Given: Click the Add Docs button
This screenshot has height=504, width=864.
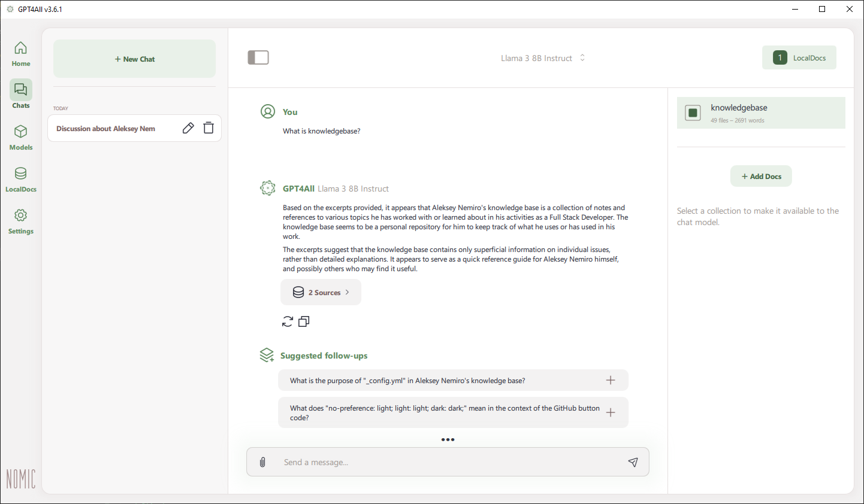Looking at the screenshot, I should (x=761, y=176).
